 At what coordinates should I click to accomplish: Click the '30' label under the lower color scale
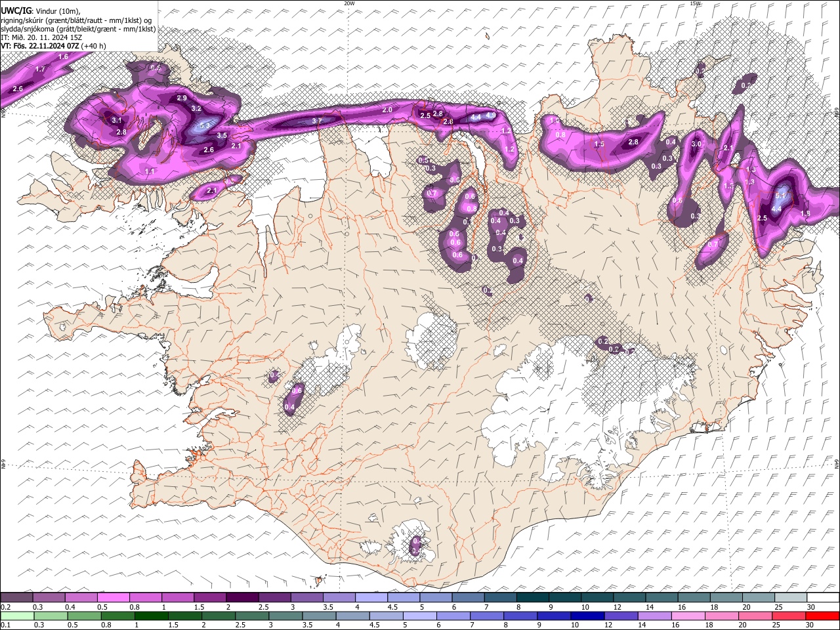coord(811,625)
